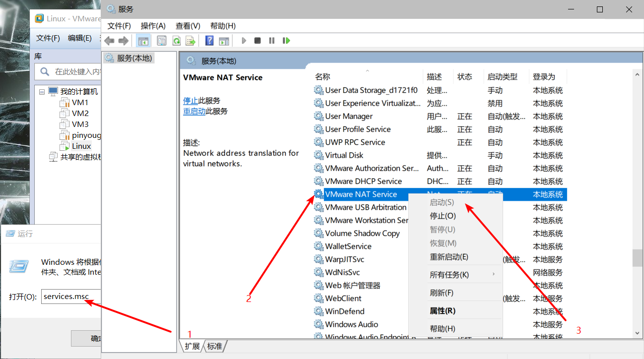Viewport: 644px width, 359px height.
Task: Click gear icon beside User Manager
Action: [319, 116]
